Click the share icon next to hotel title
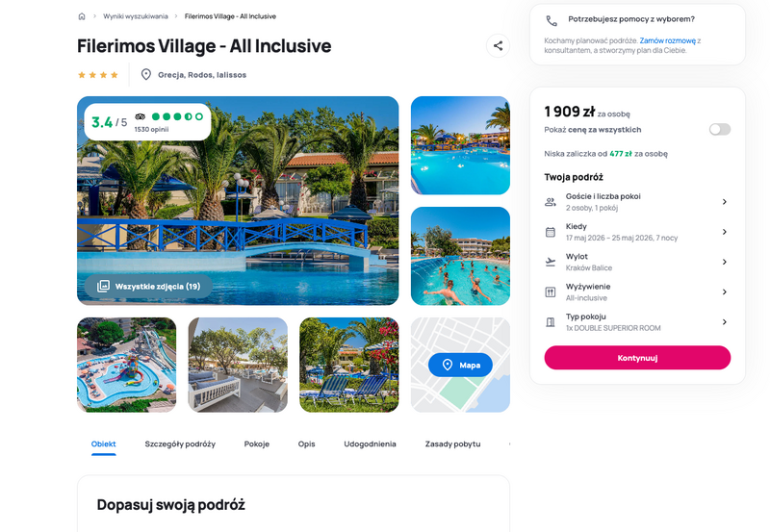 pos(498,46)
